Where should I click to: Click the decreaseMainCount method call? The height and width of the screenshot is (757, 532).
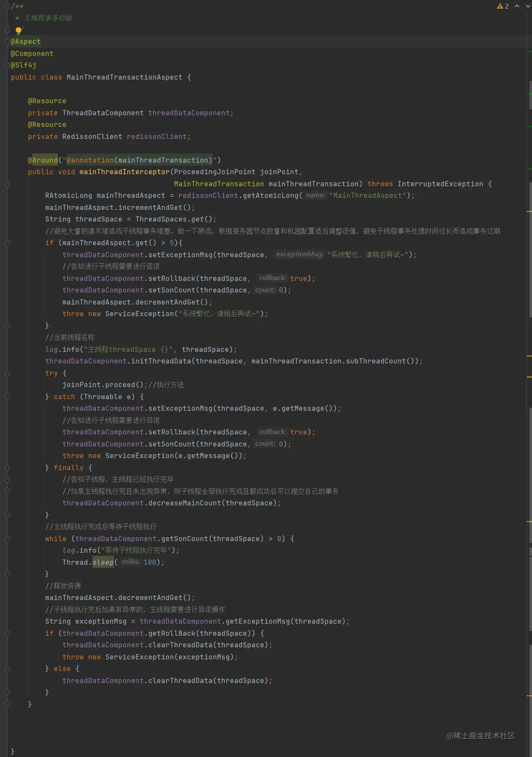[185, 503]
